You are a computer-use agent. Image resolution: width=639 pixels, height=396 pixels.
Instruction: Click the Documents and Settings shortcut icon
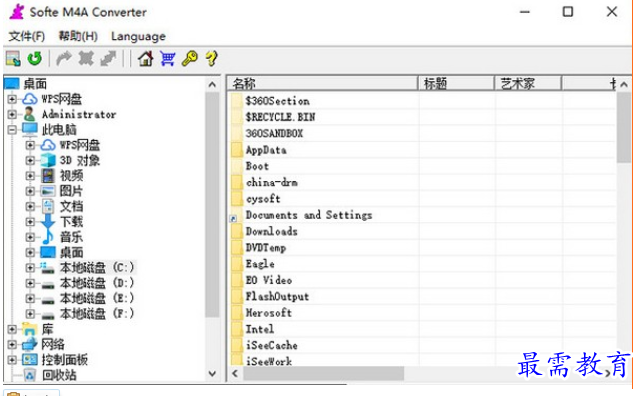coord(236,216)
